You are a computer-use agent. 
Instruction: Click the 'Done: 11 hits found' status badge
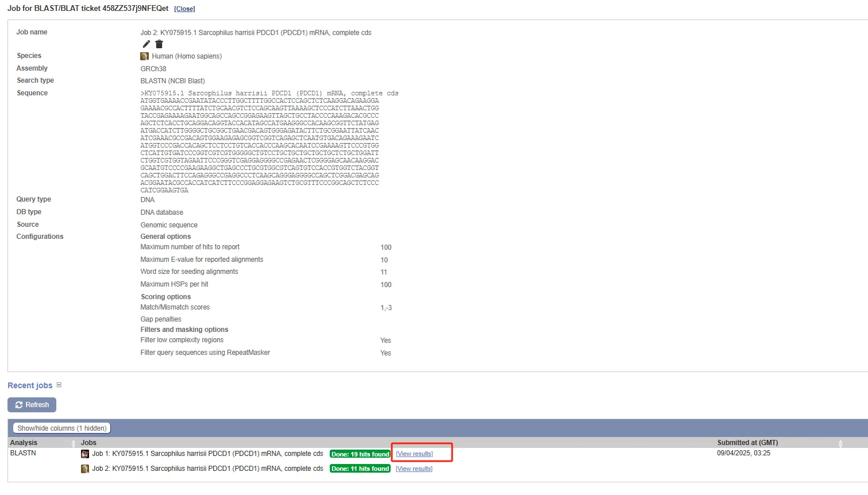click(360, 469)
